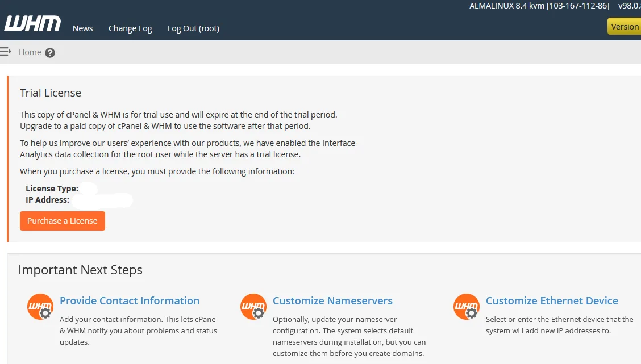
Task: Open the help question mark icon
Action: [50, 53]
